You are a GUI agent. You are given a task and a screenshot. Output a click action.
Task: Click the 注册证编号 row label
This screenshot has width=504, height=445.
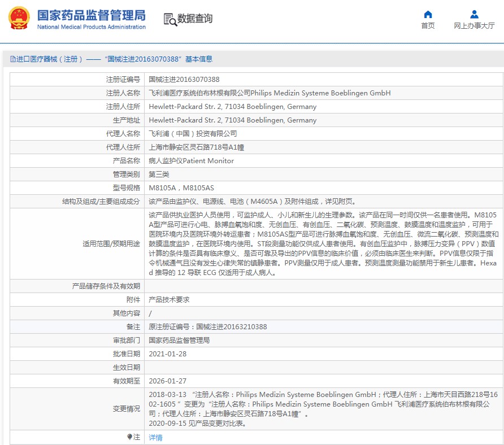click(123, 80)
